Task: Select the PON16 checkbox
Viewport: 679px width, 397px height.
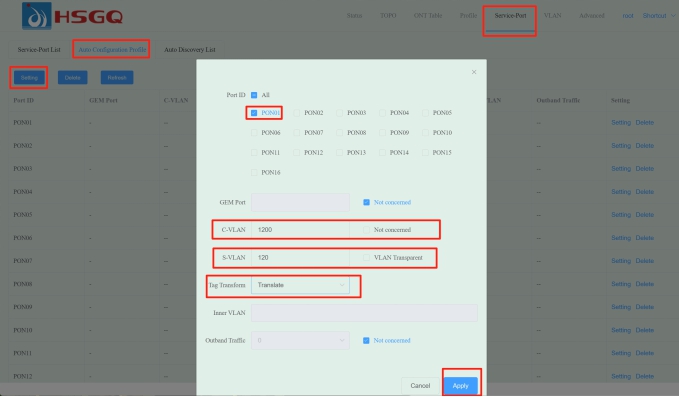Action: pos(254,172)
